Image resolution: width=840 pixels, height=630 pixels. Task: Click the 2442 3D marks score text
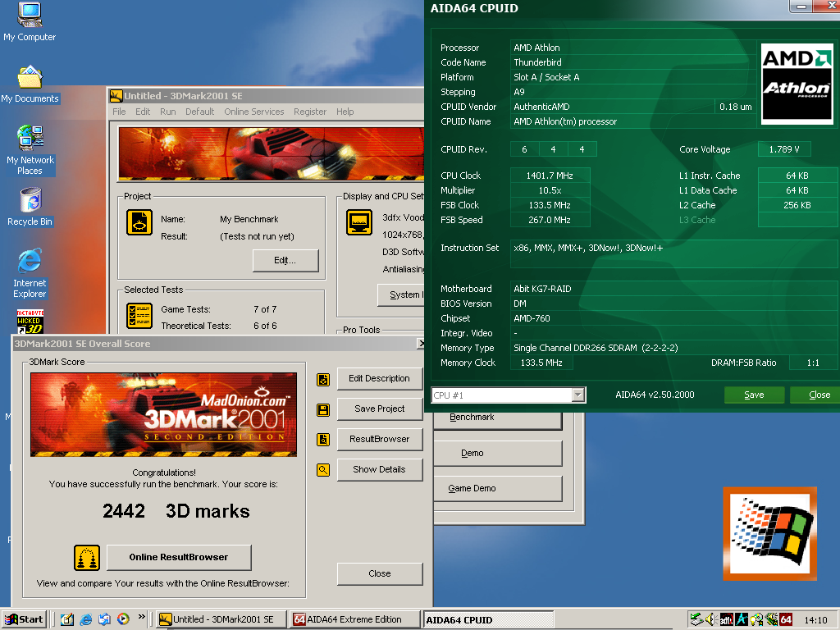(176, 511)
